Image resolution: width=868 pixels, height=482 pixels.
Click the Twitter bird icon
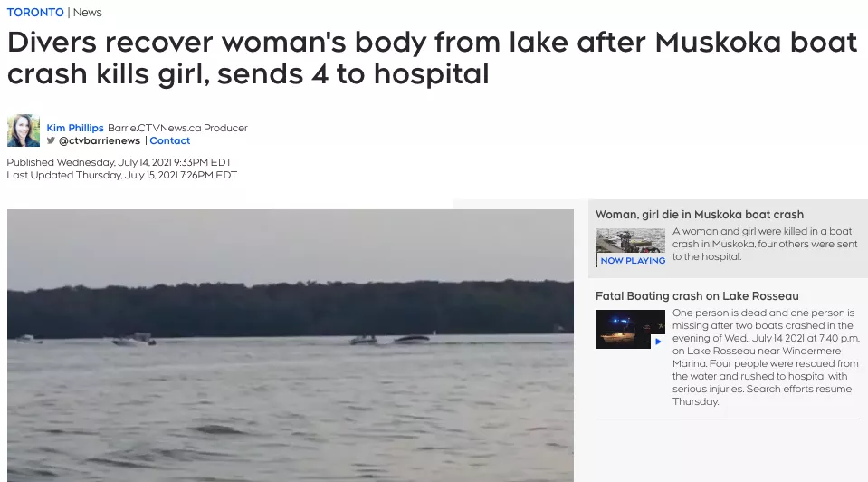pyautogui.click(x=51, y=140)
